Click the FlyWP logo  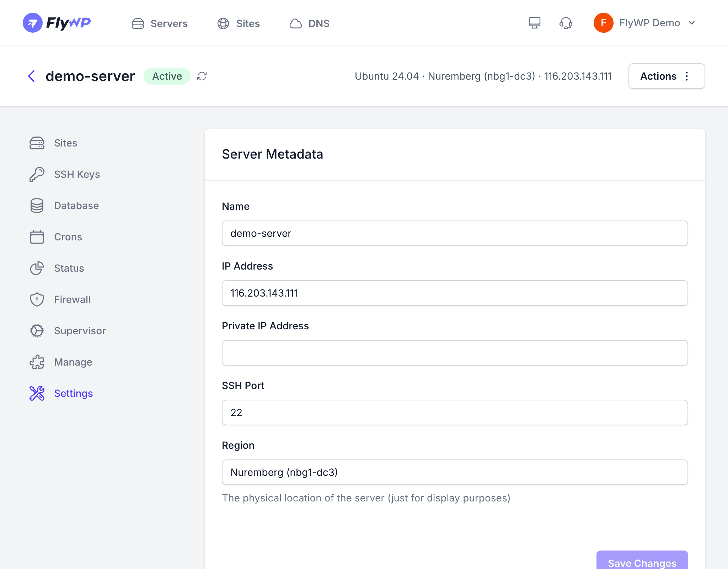57,23
